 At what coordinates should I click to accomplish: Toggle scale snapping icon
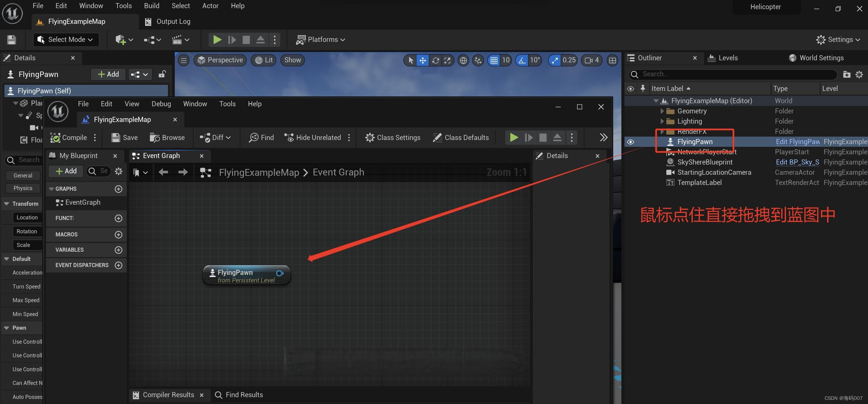tap(555, 60)
